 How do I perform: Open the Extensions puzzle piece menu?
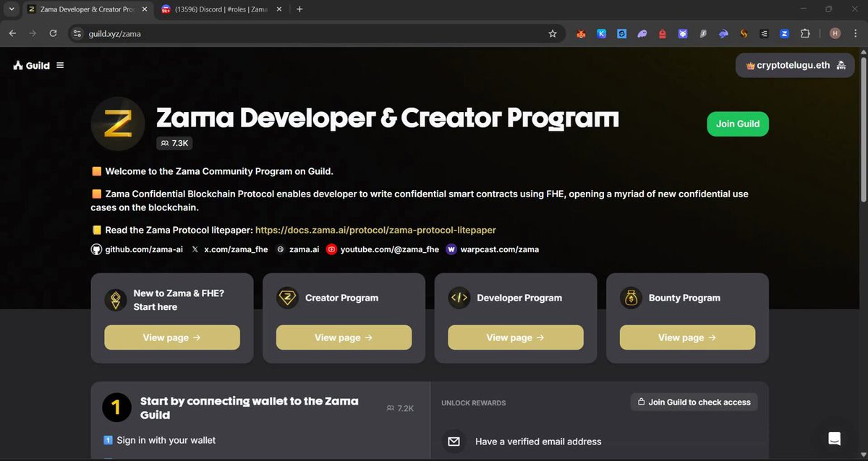click(x=805, y=33)
